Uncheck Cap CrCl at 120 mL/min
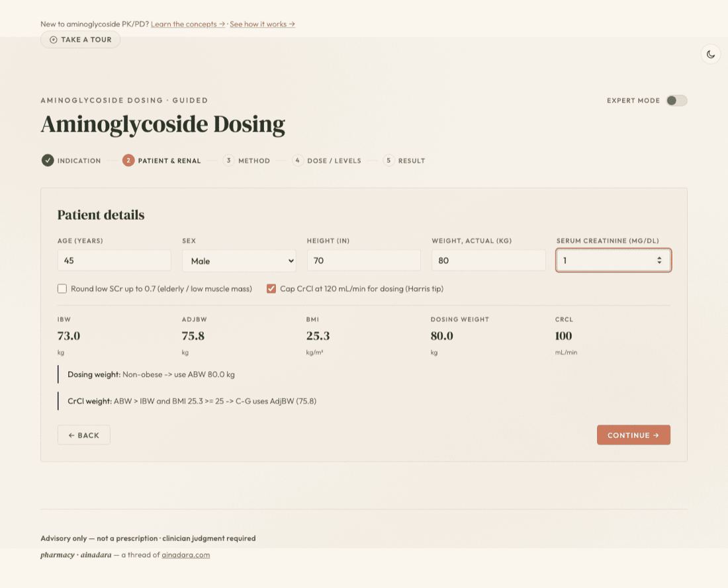 tap(271, 288)
